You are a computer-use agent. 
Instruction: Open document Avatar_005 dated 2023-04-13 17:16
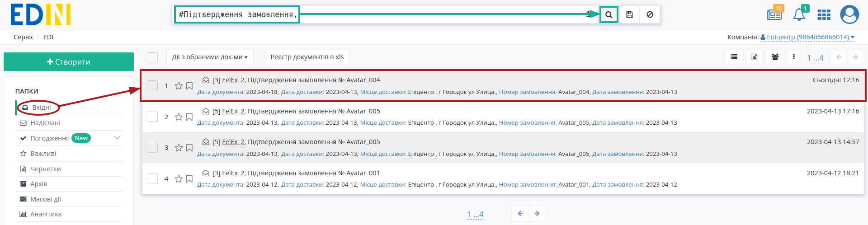tap(314, 111)
